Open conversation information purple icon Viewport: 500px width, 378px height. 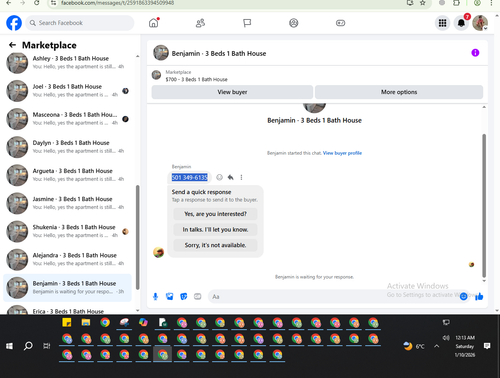point(475,53)
